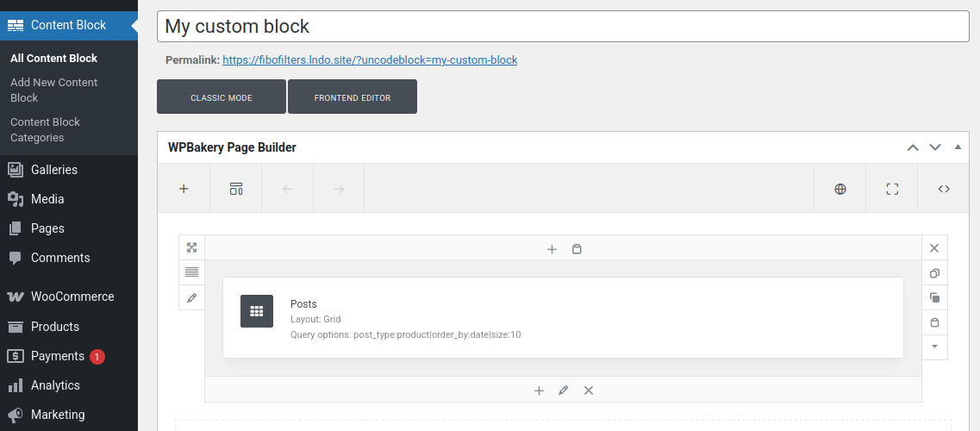Viewport: 980px width, 431px height.
Task: Toggle the row collapse triangle on right
Action: tap(934, 347)
